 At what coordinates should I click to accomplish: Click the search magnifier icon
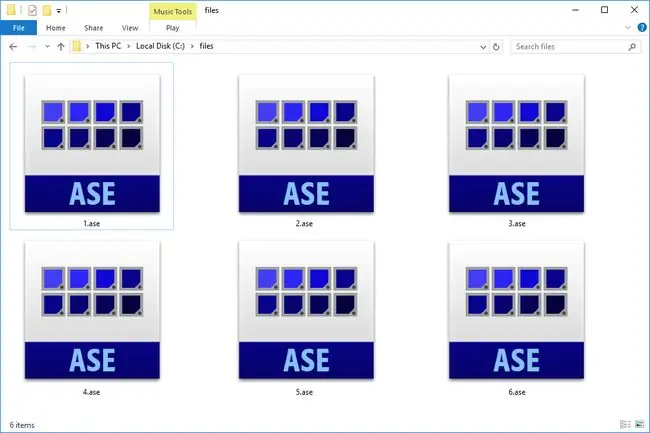click(632, 47)
